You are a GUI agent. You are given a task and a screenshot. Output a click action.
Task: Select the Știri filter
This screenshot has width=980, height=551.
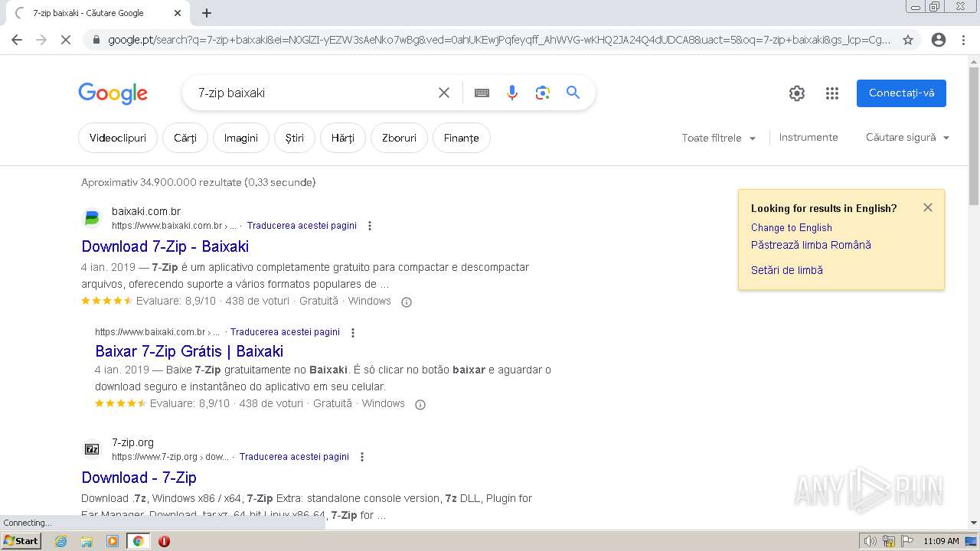(x=295, y=138)
